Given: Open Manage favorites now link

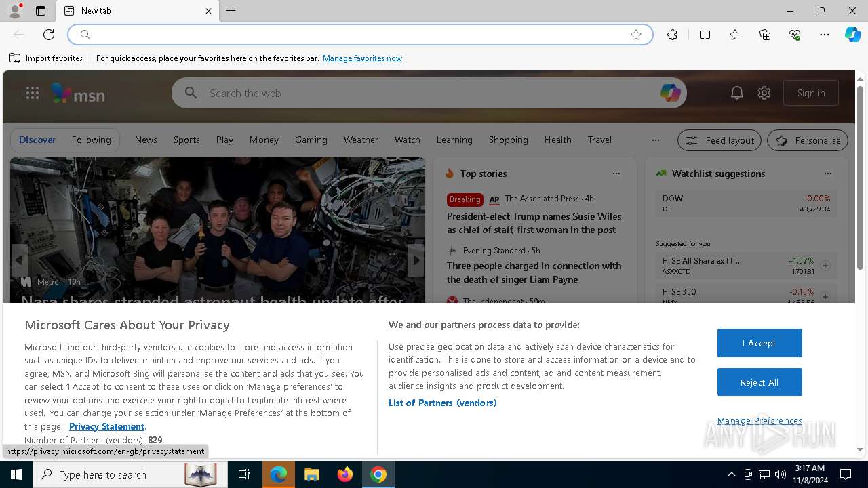Looking at the screenshot, I should pos(362,58).
